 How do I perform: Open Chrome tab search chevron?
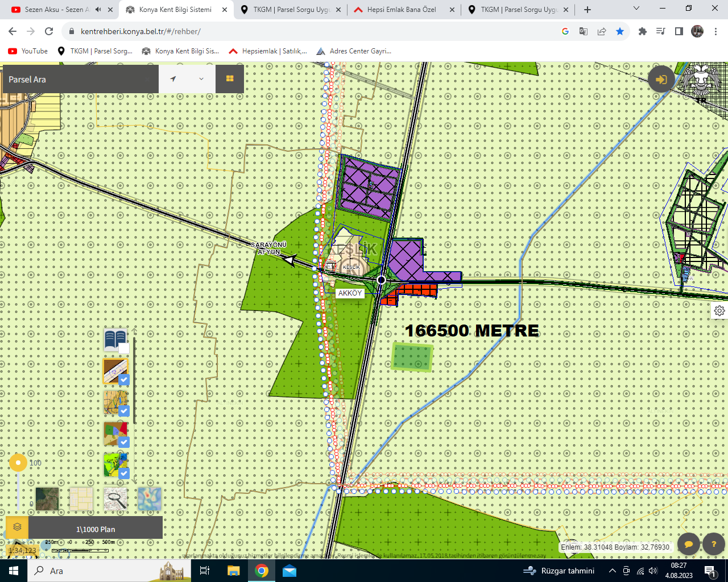636,9
